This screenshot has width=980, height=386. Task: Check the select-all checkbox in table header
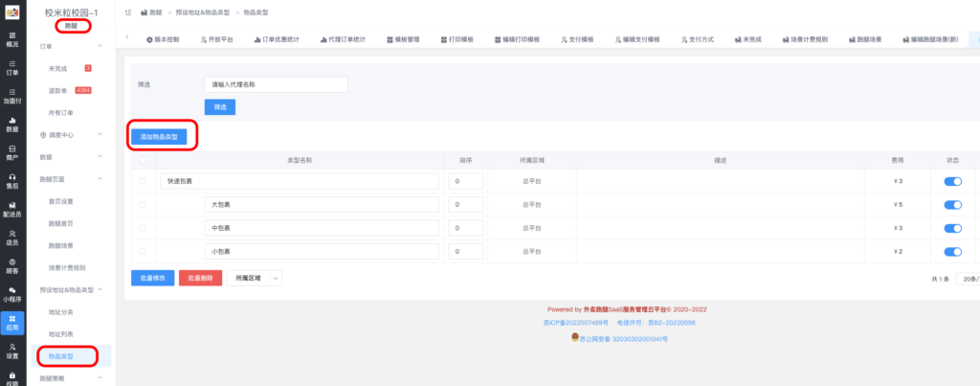click(x=144, y=160)
